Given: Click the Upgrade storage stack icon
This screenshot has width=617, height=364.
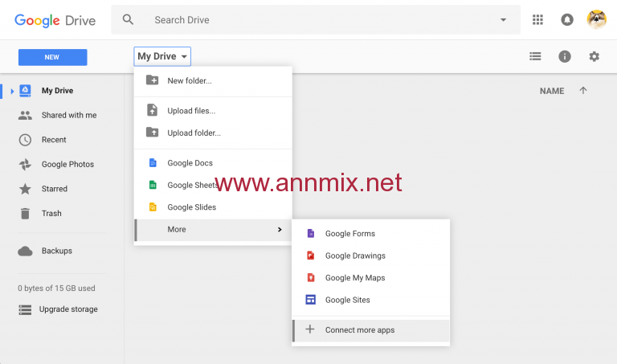Looking at the screenshot, I should click(x=25, y=309).
